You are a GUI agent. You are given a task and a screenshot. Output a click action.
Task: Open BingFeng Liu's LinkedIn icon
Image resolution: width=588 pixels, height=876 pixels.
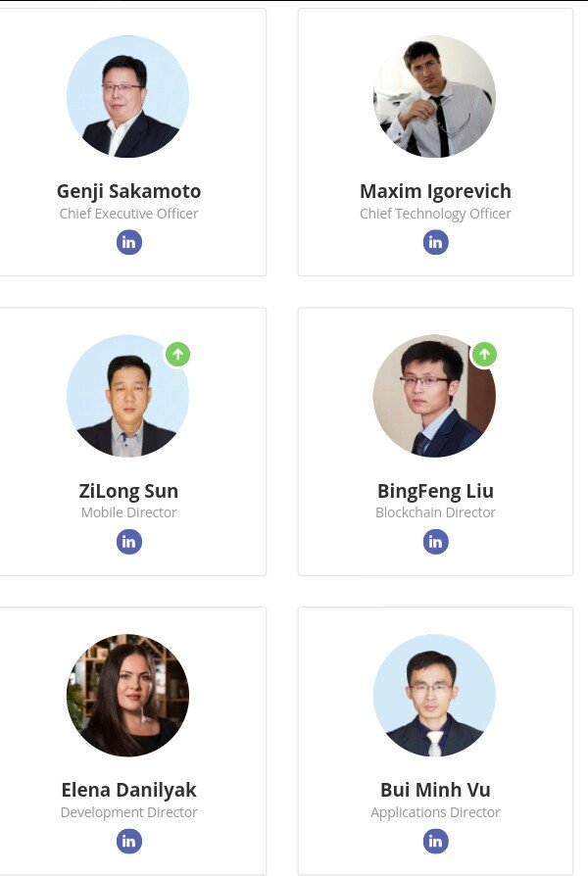pos(436,541)
